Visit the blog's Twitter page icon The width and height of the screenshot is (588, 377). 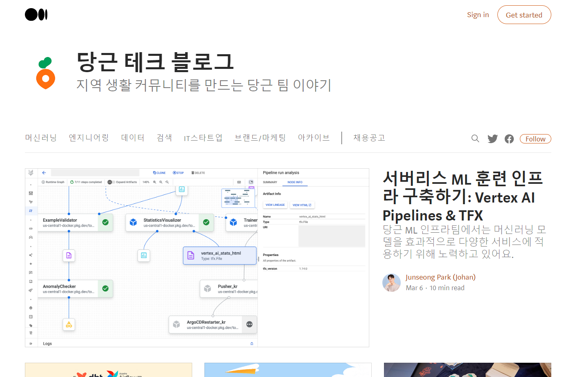[493, 139]
